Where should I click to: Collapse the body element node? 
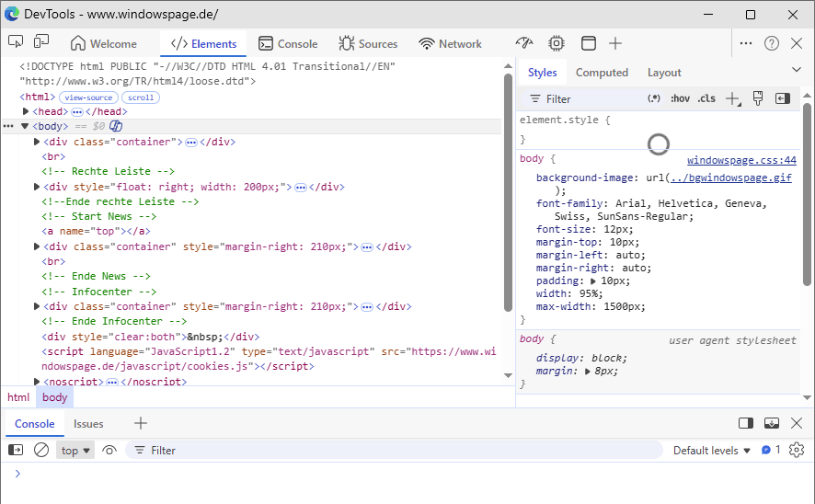tap(25, 126)
